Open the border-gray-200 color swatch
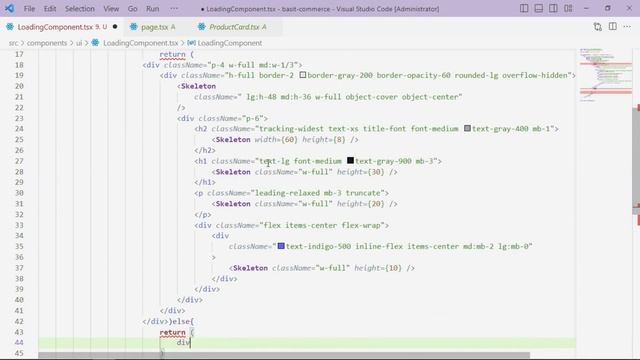Viewport: 640px width, 360px height. pyautogui.click(x=302, y=75)
